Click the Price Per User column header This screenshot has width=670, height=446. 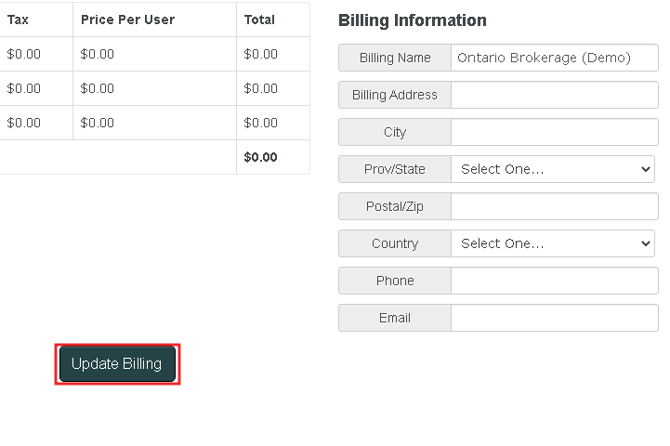click(128, 20)
